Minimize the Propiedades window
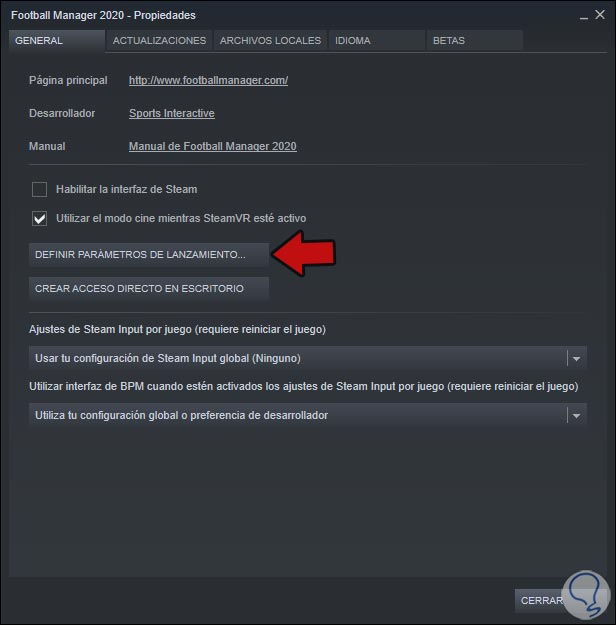Viewport: 616px width, 625px height. click(584, 16)
